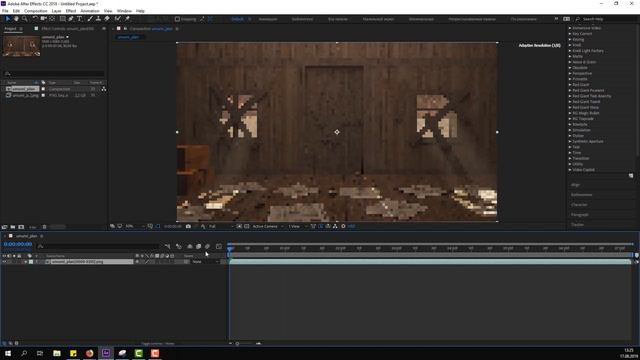The image size is (640, 360).
Task: Delete selected project item with trash icon
Action: coord(44,227)
